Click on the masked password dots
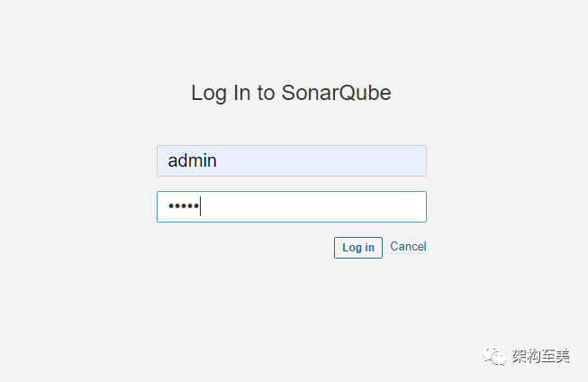 (182, 207)
